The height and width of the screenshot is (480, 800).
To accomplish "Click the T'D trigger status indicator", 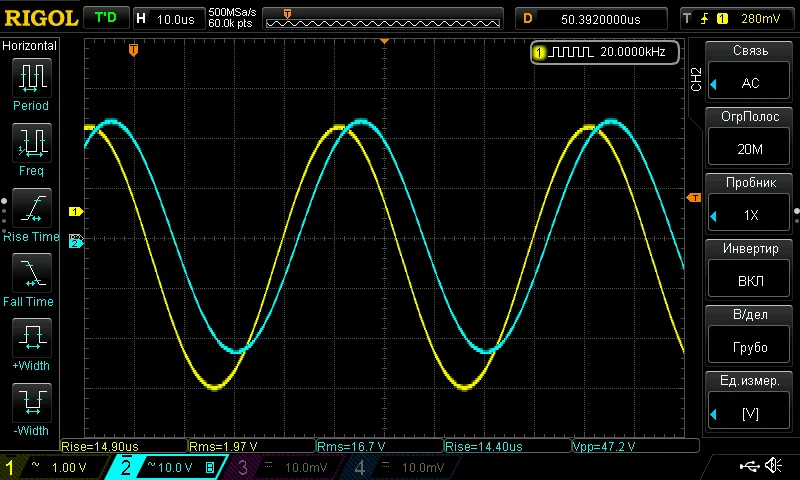I will pos(106,18).
